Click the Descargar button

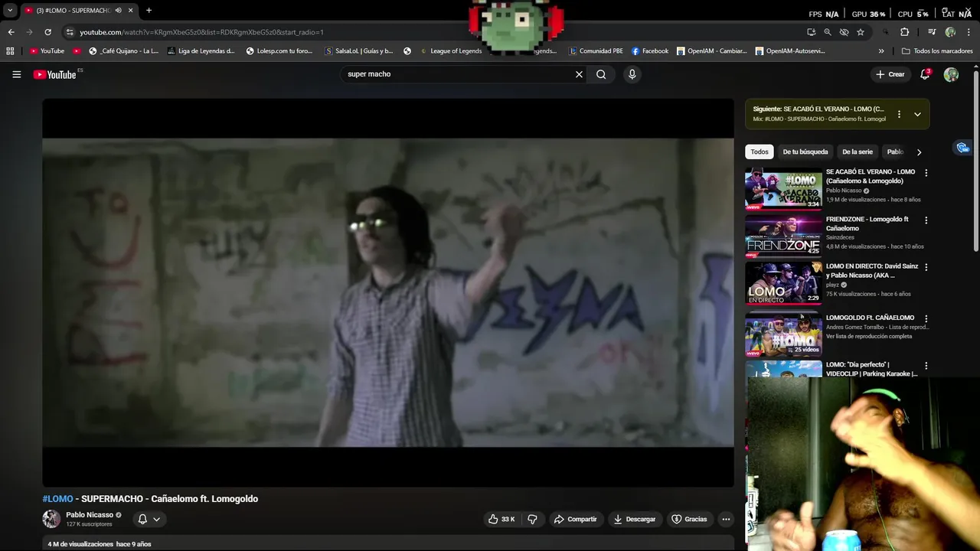click(634, 519)
